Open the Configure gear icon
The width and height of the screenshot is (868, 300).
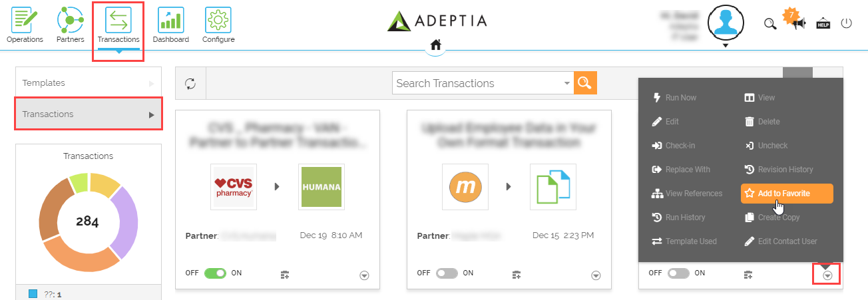tap(218, 21)
